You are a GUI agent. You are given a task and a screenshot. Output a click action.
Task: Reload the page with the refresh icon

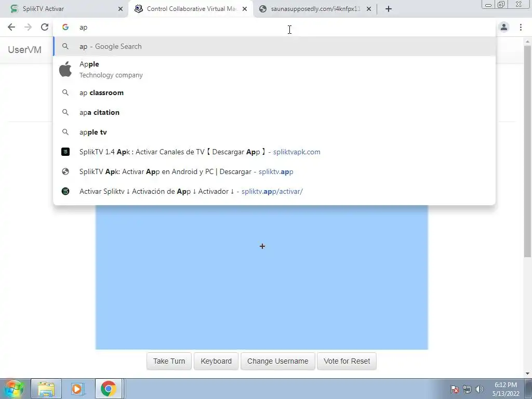click(x=45, y=27)
